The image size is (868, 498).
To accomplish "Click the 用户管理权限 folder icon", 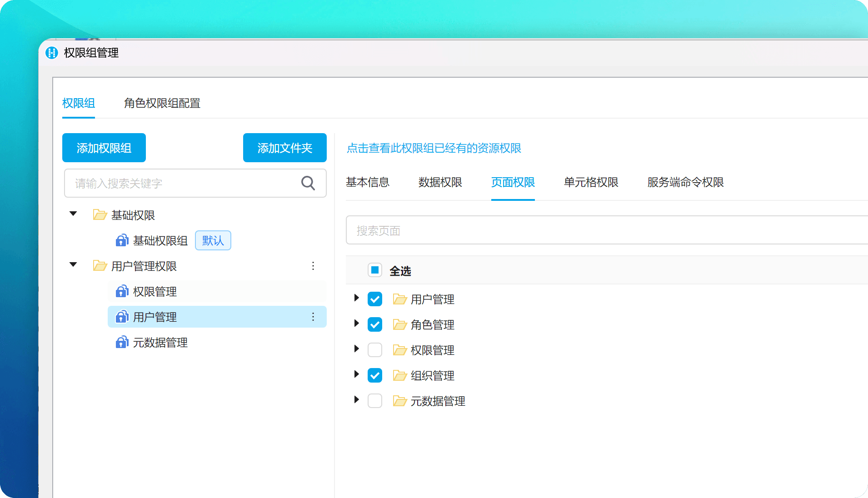I will 100,265.
